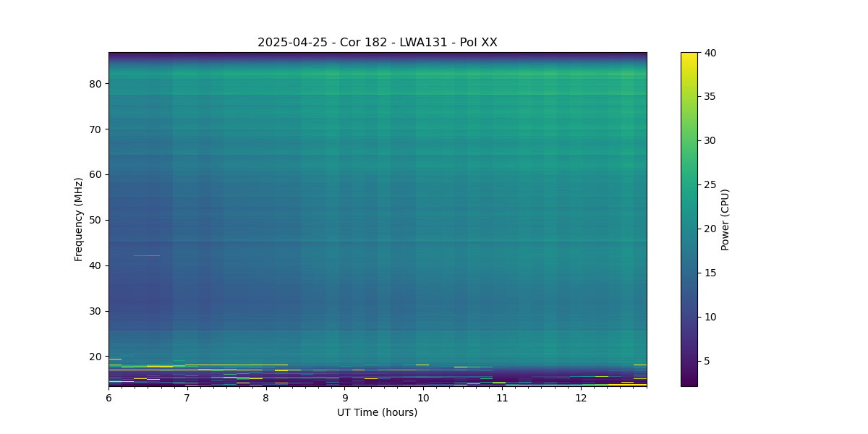Click the plot title mentioning LWA131 Pol XX
The height and width of the screenshot is (434, 868).
tap(377, 43)
